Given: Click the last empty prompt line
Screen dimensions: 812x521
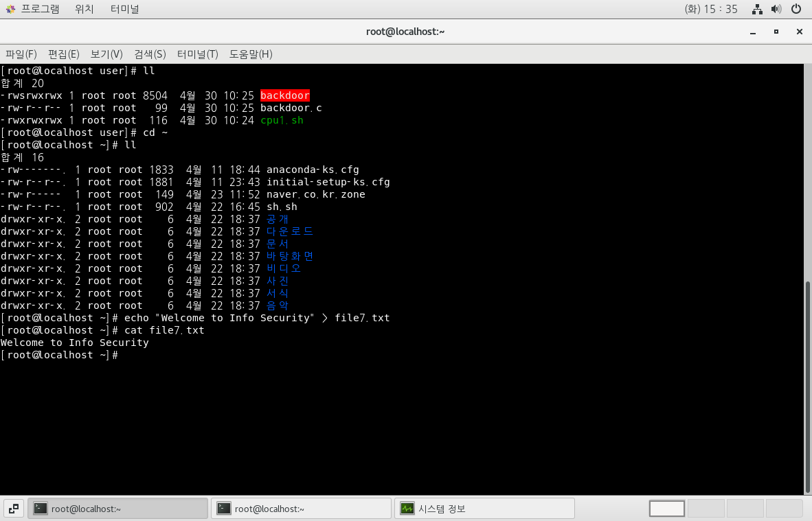Looking at the screenshot, I should click(60, 356).
